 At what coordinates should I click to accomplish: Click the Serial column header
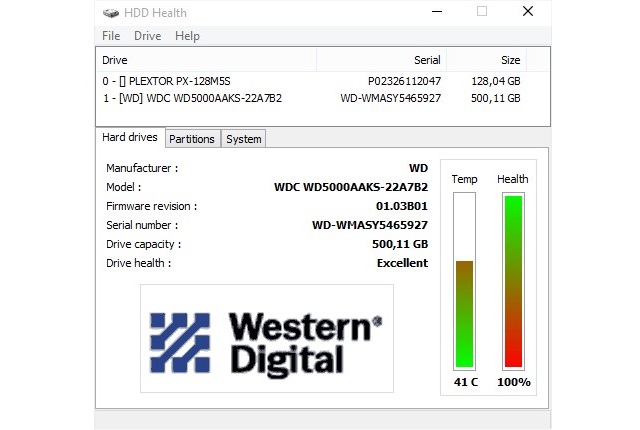point(382,60)
